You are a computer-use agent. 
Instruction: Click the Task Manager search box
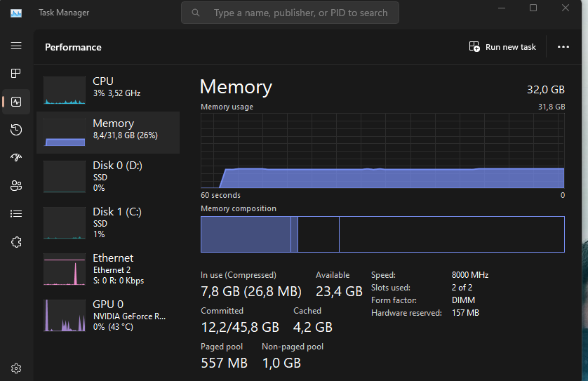coord(290,13)
